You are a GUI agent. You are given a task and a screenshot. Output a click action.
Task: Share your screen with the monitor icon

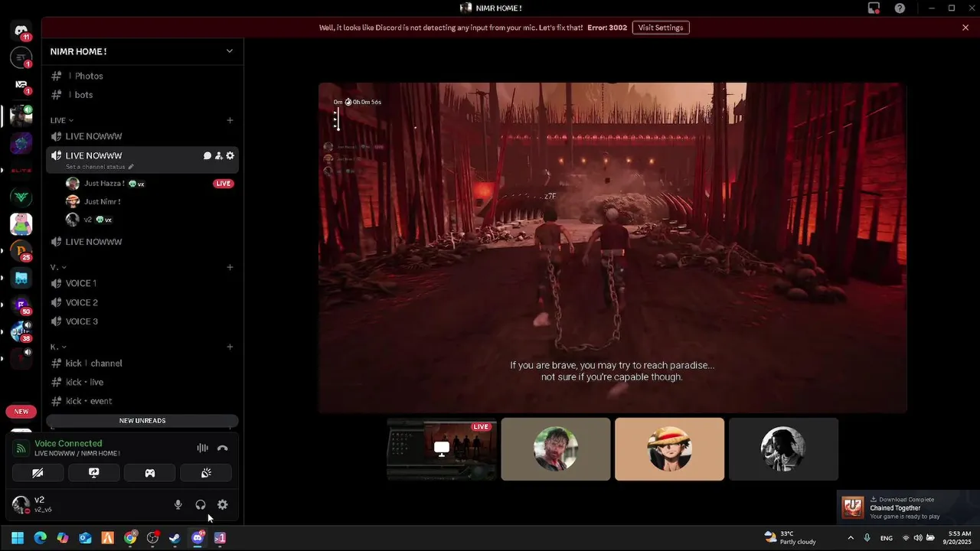coord(94,473)
